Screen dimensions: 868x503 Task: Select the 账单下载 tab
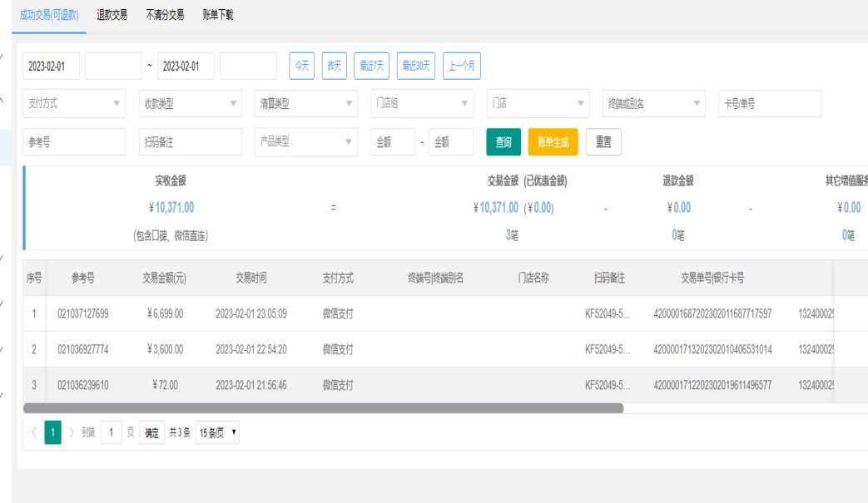coord(218,15)
